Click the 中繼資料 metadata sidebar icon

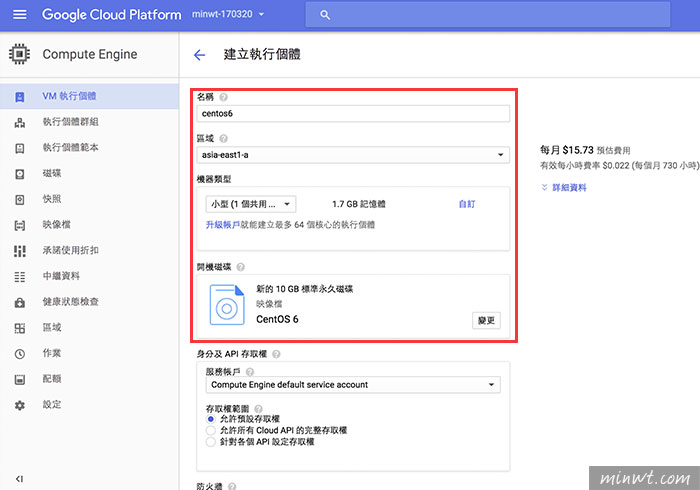pos(20,277)
